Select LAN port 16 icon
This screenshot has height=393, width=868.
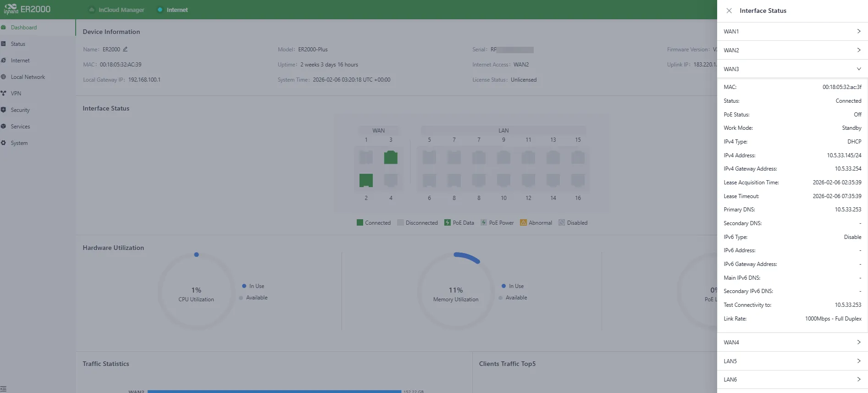(x=578, y=180)
